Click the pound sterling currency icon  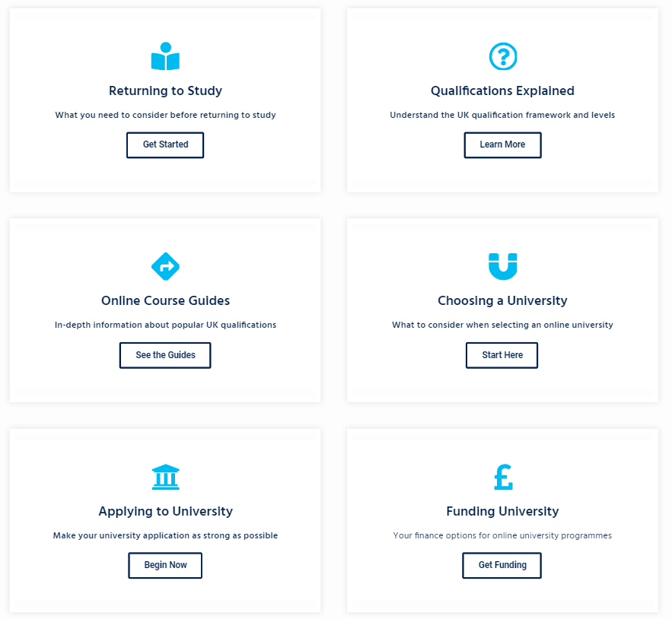point(503,477)
